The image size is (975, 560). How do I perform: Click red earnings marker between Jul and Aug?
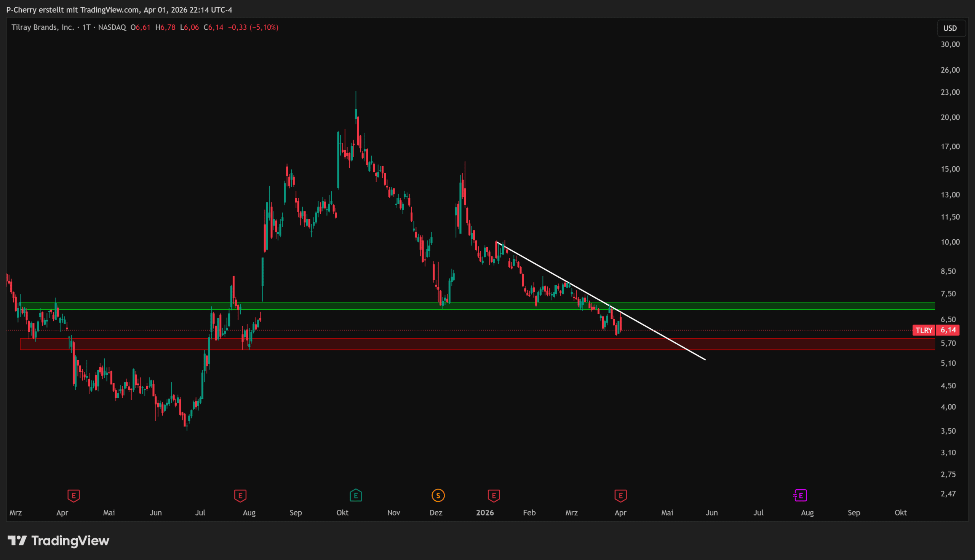[240, 495]
